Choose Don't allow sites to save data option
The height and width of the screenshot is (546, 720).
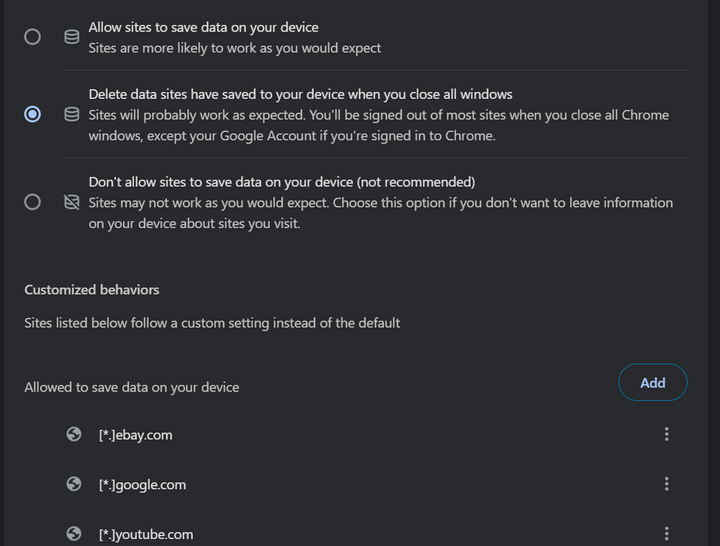33,202
